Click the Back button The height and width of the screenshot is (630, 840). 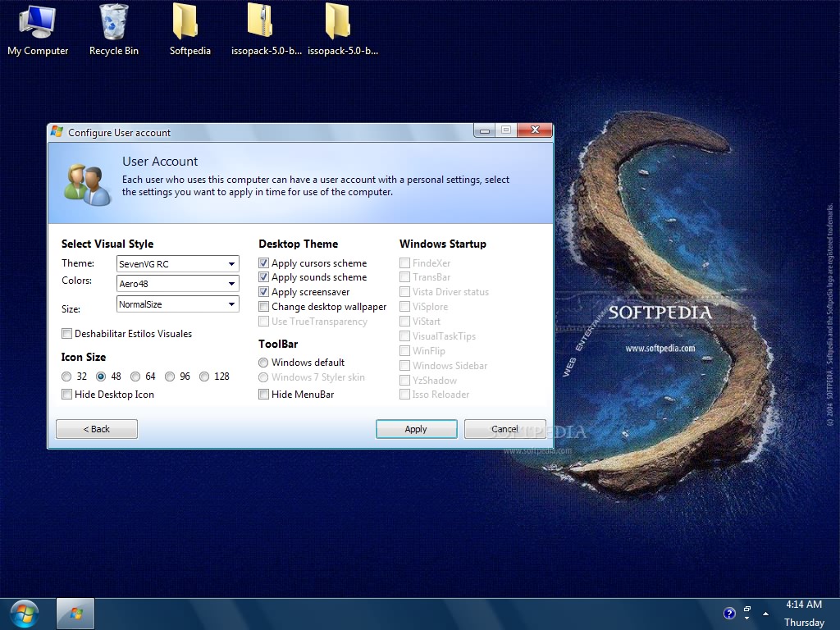tap(97, 429)
